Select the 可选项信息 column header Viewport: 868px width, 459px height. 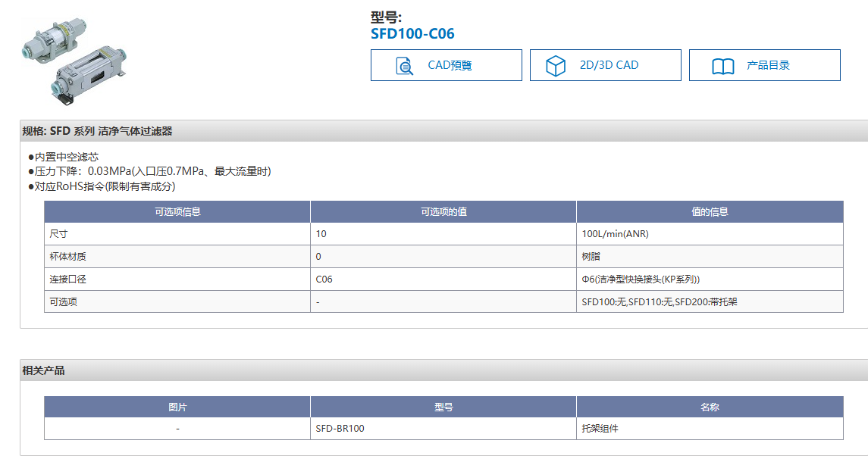177,212
